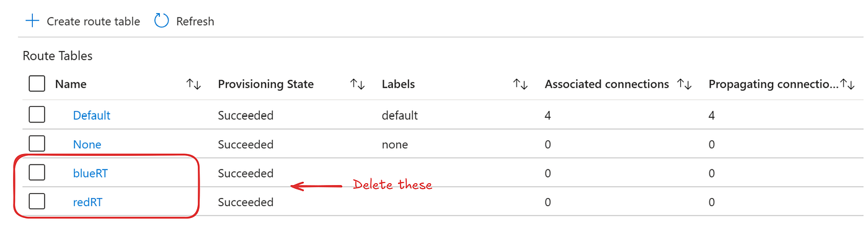This screenshot has width=868, height=231.
Task: Check the box for None route table
Action: [37, 144]
